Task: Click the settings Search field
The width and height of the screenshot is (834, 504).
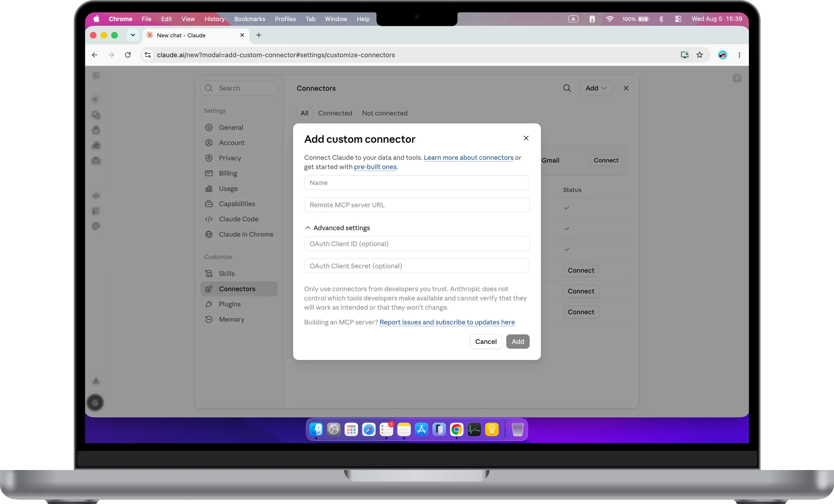Action: coord(239,88)
